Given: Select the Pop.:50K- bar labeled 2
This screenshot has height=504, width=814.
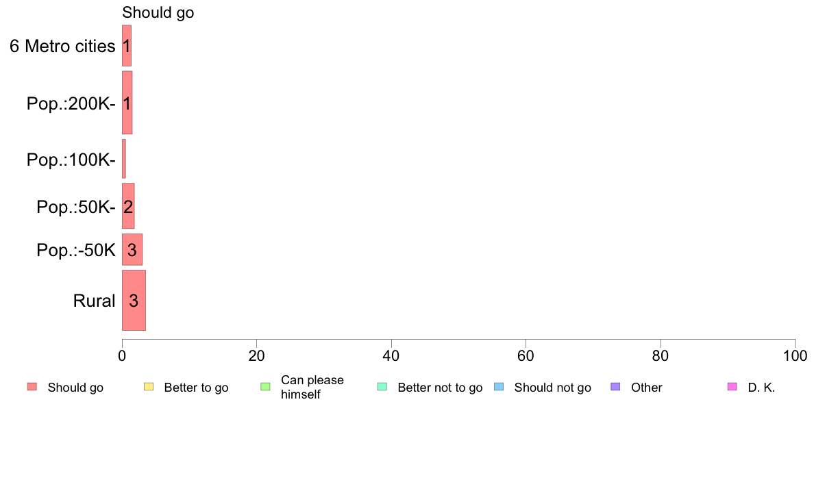Looking at the screenshot, I should 128,206.
